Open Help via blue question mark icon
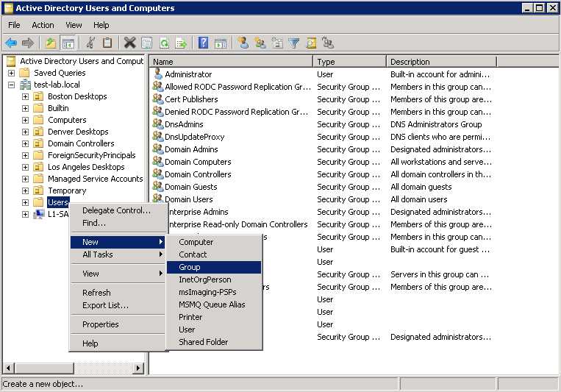Image resolution: width=561 pixels, height=392 pixels. tap(203, 43)
